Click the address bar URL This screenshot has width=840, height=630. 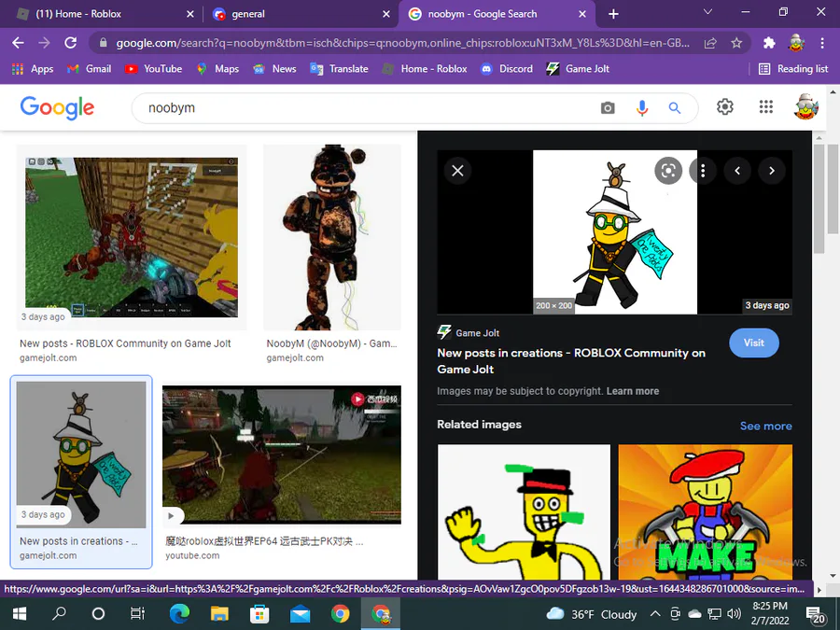tap(403, 43)
